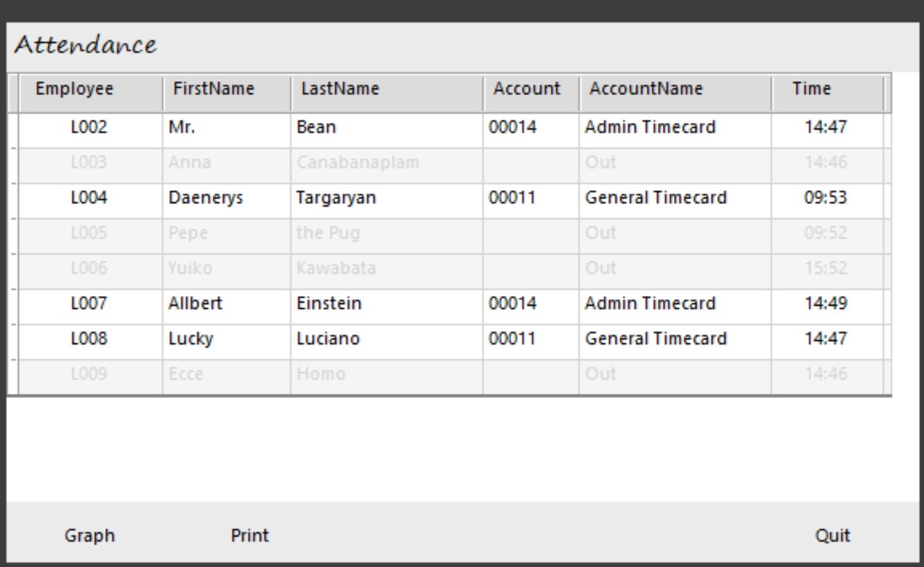The image size is (924, 567).
Task: Sort by the LastName column header
Action: pos(340,89)
